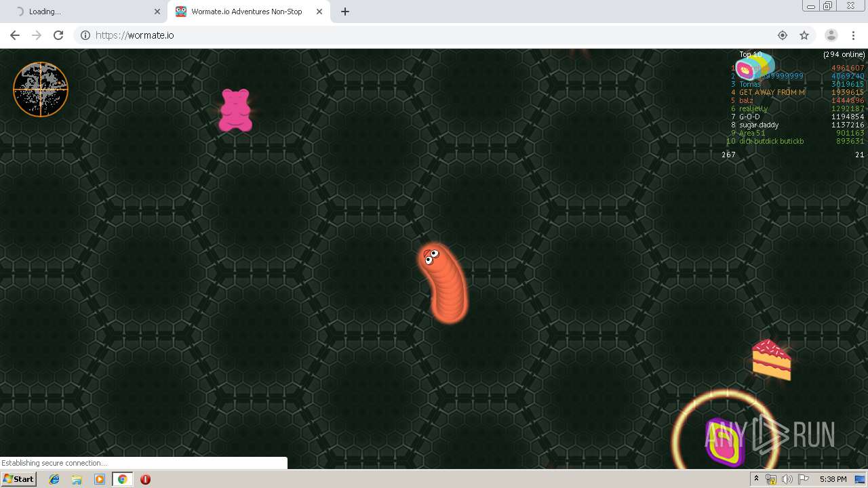Click leaderboard entry G-O-D
This screenshot has height=488, width=868.
pyautogui.click(x=749, y=117)
